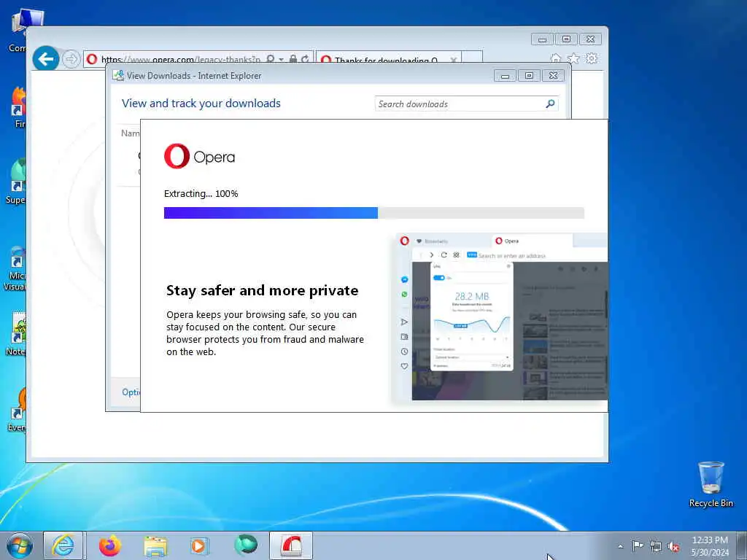Image resolution: width=747 pixels, height=560 pixels.
Task: Show hidden tray icons arrow
Action: 620,546
